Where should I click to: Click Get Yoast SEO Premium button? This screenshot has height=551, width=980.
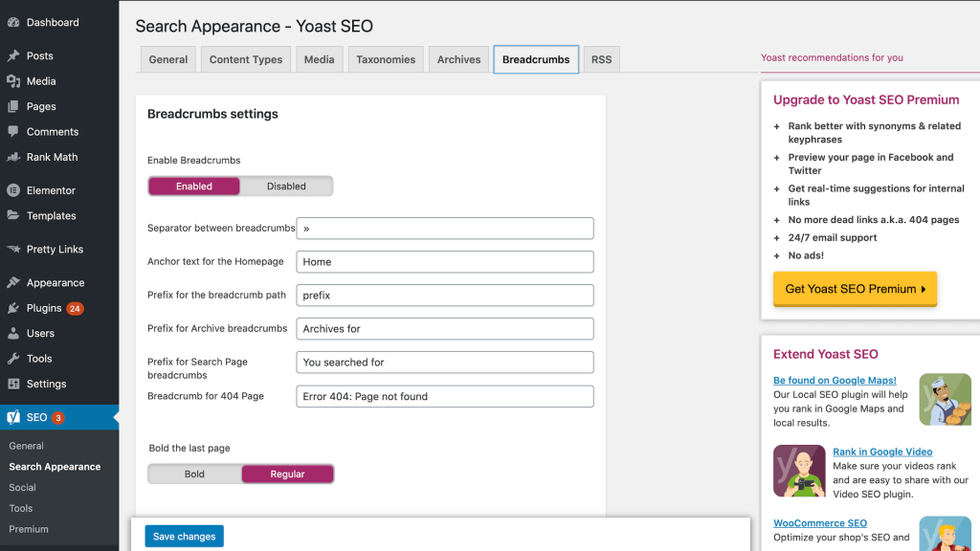click(855, 289)
